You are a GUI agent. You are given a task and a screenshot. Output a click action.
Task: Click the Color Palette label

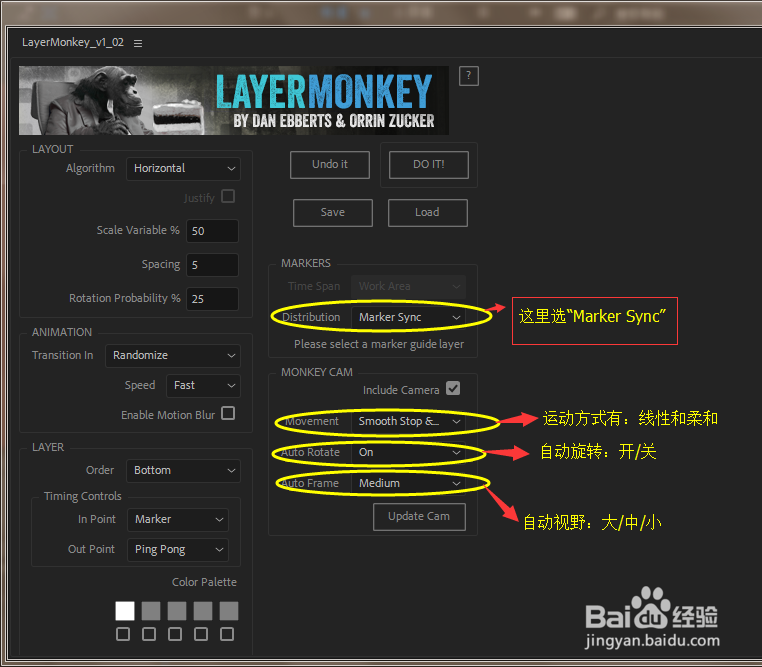[x=204, y=582]
